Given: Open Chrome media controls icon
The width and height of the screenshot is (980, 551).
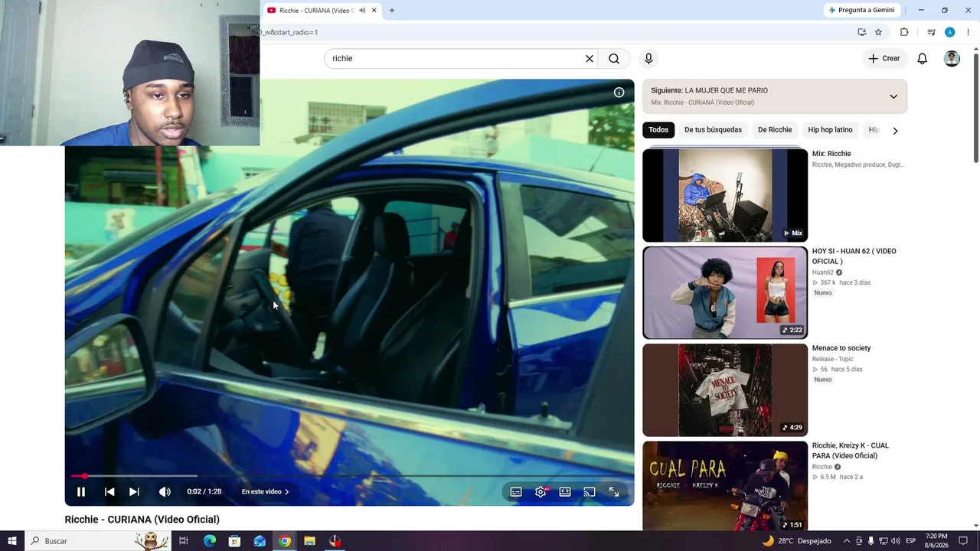Looking at the screenshot, I should click(x=931, y=32).
